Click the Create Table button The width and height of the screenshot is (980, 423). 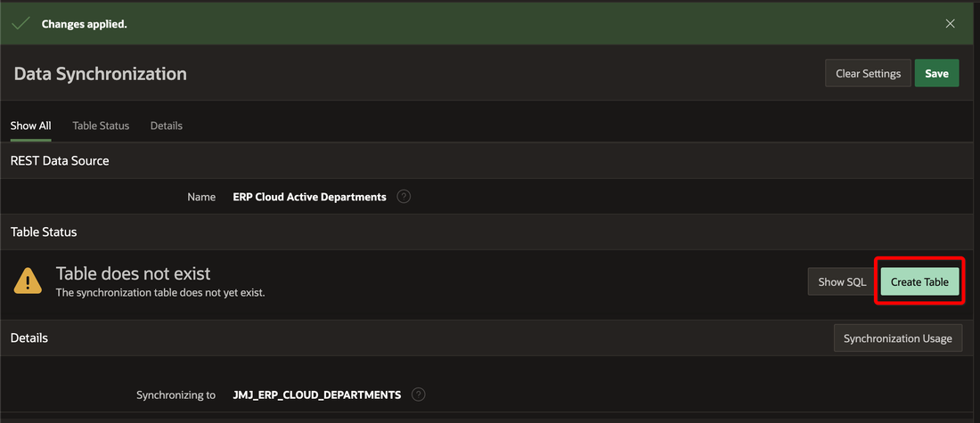pos(919,281)
